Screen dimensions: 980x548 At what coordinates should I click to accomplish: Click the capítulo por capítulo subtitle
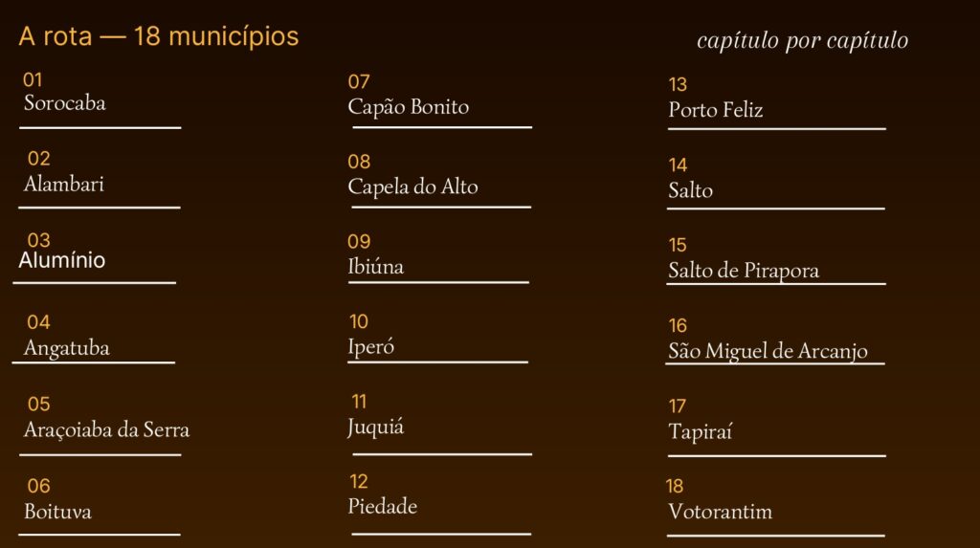click(803, 40)
